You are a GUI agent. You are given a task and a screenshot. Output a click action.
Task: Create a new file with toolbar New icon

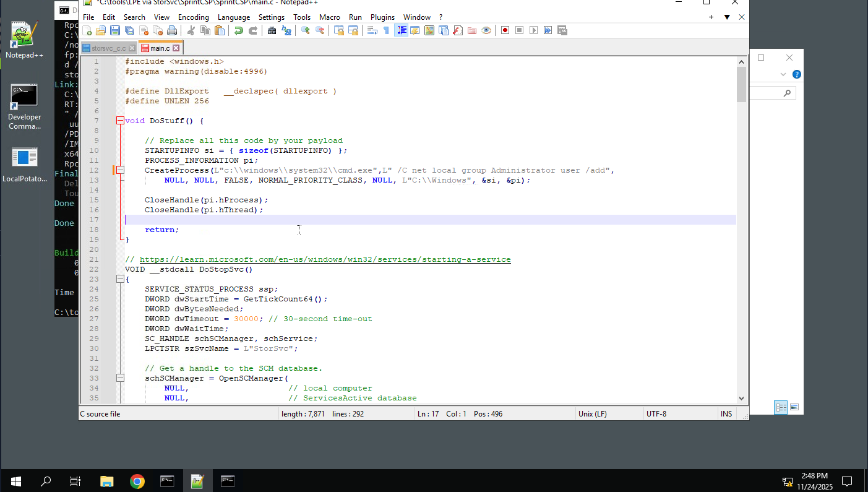pyautogui.click(x=87, y=30)
